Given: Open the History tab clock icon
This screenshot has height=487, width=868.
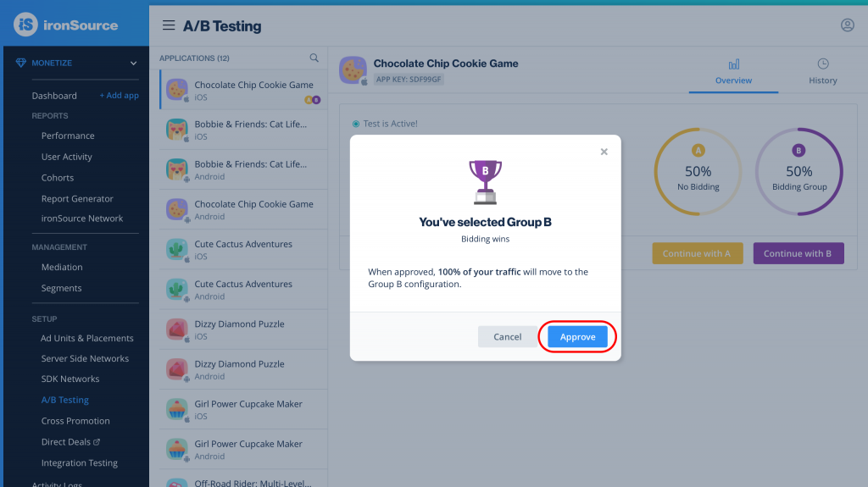Looking at the screenshot, I should [x=823, y=64].
